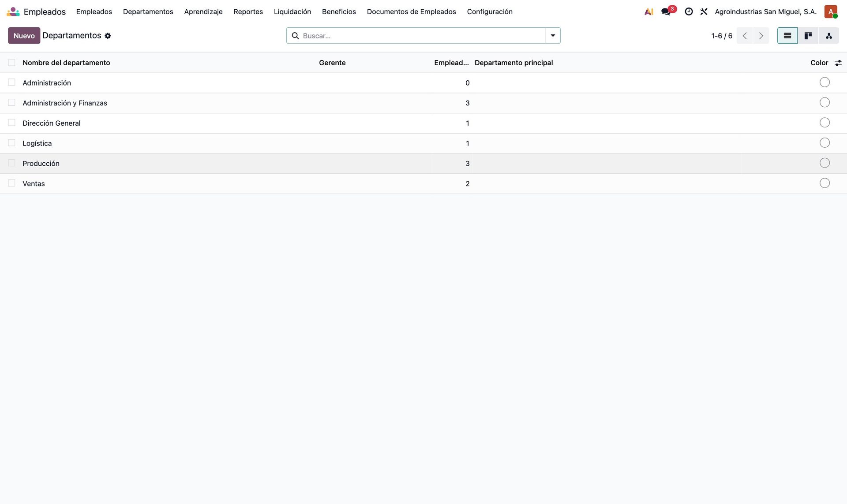Open the Ventas department record
847x504 pixels.
(34, 184)
